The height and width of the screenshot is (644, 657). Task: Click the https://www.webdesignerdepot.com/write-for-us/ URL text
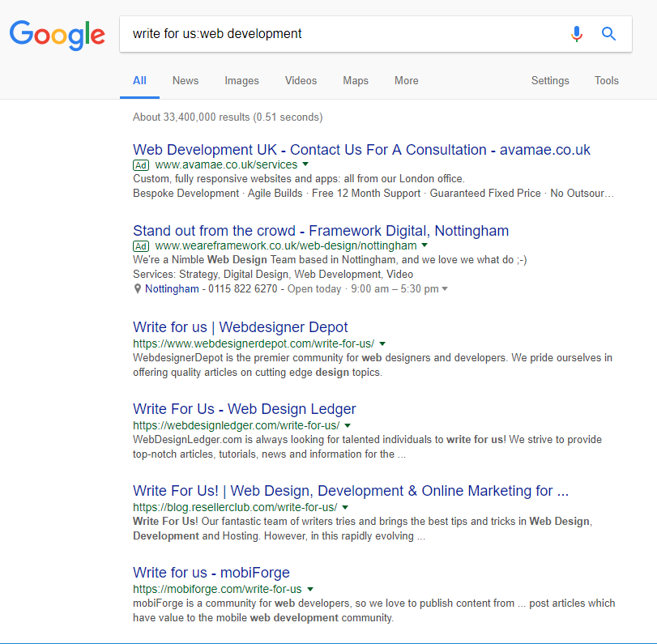(254, 343)
